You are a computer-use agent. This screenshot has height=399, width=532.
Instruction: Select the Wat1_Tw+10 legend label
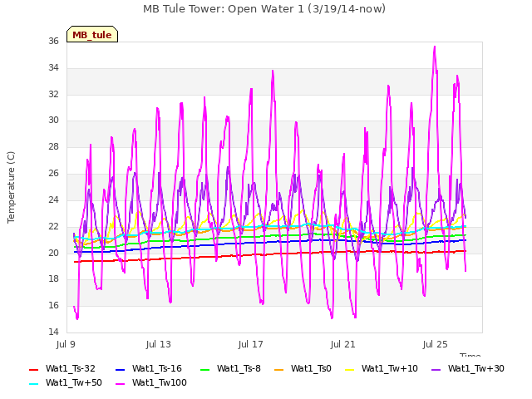pos(390,368)
